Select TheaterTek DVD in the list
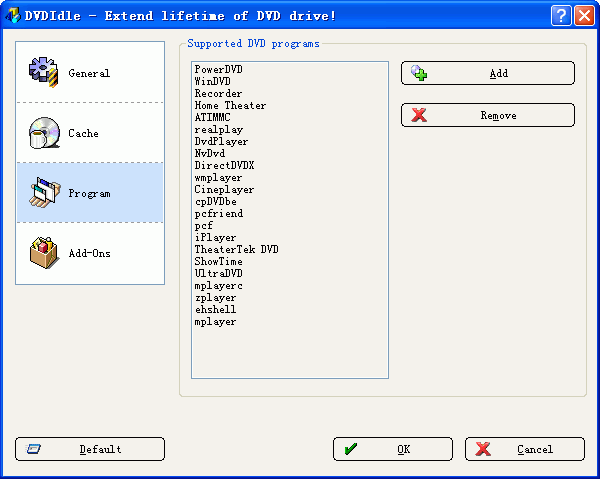 click(x=236, y=249)
